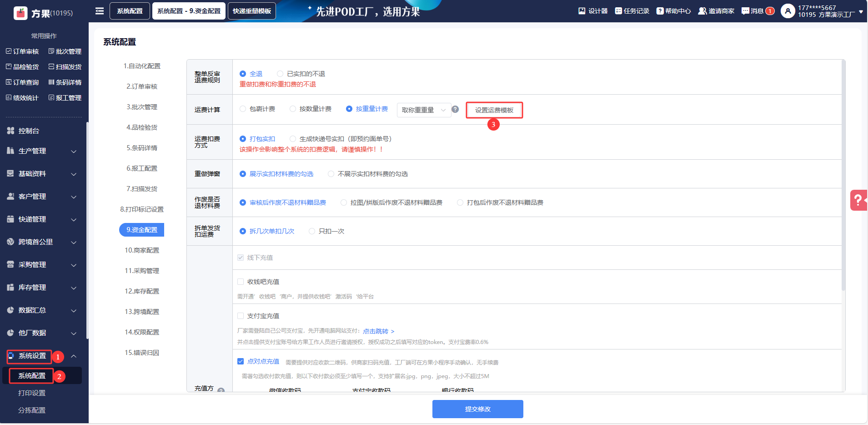The height and width of the screenshot is (425, 868).
Task: Choose 不展示实扣材料费的勾选 radio
Action: (331, 174)
